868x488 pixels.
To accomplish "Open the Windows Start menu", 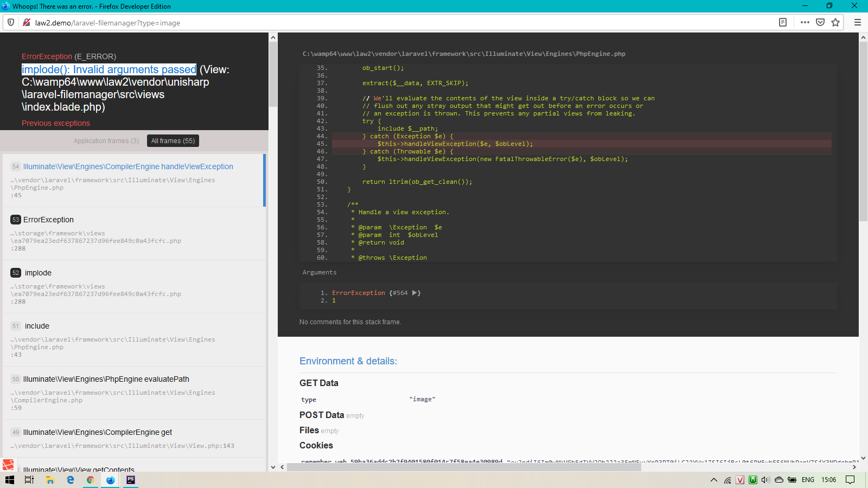I will pyautogui.click(x=9, y=480).
